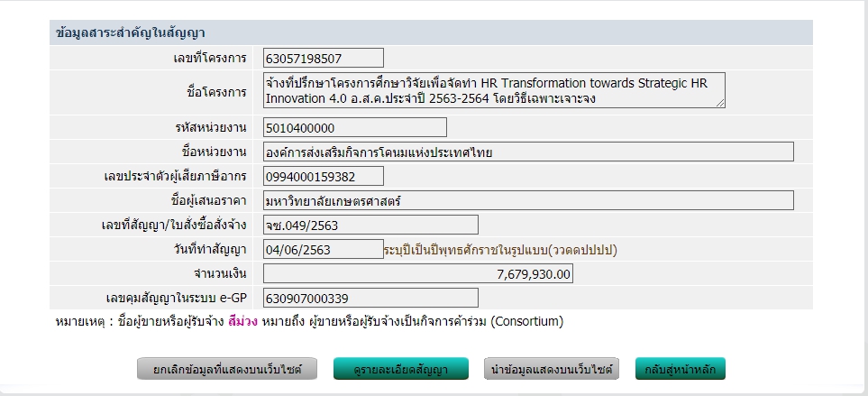Click the ข้อมูลสาระสำคัญในสัญญา section header
The height and width of the screenshot is (396, 868).
point(131,33)
